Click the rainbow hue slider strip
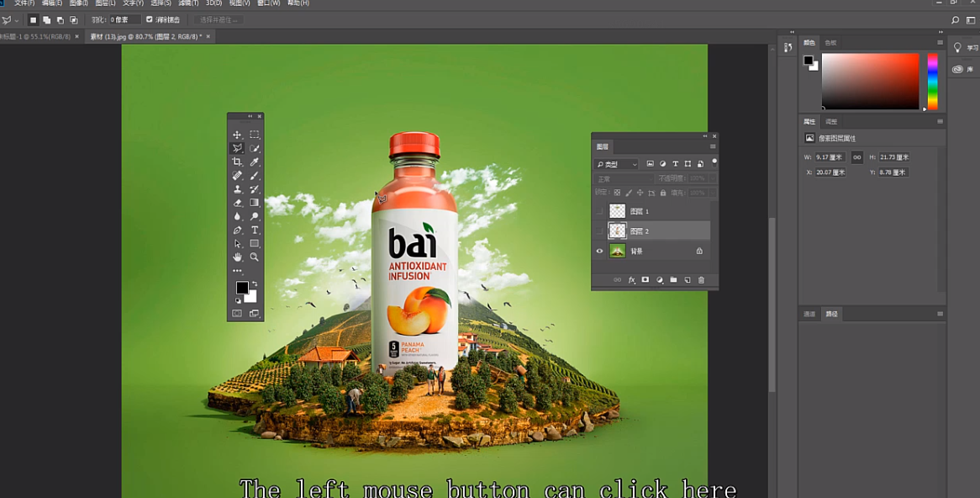The height and width of the screenshot is (498, 980). click(x=932, y=82)
